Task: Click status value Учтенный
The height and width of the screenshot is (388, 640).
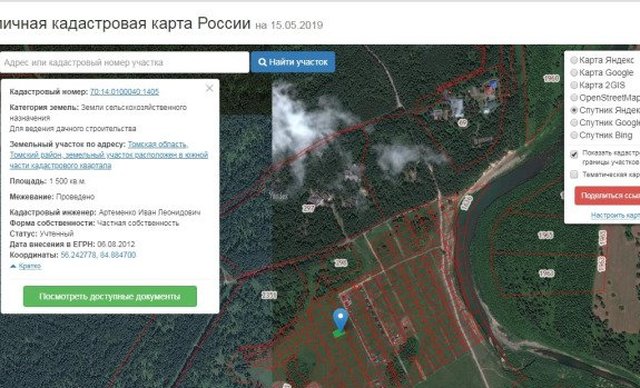Action: coord(56,234)
